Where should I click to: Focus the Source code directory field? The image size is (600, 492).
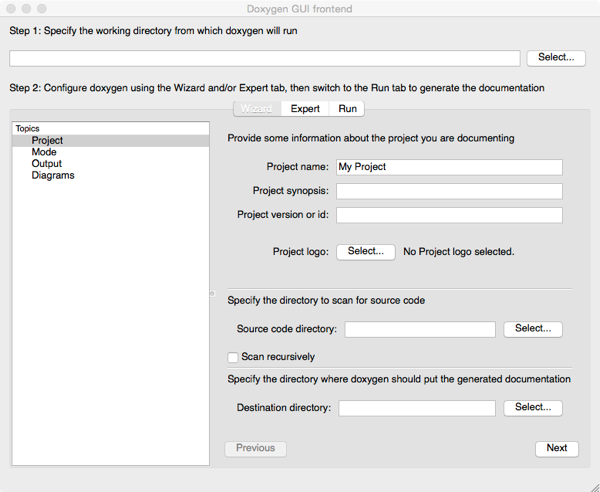[420, 329]
